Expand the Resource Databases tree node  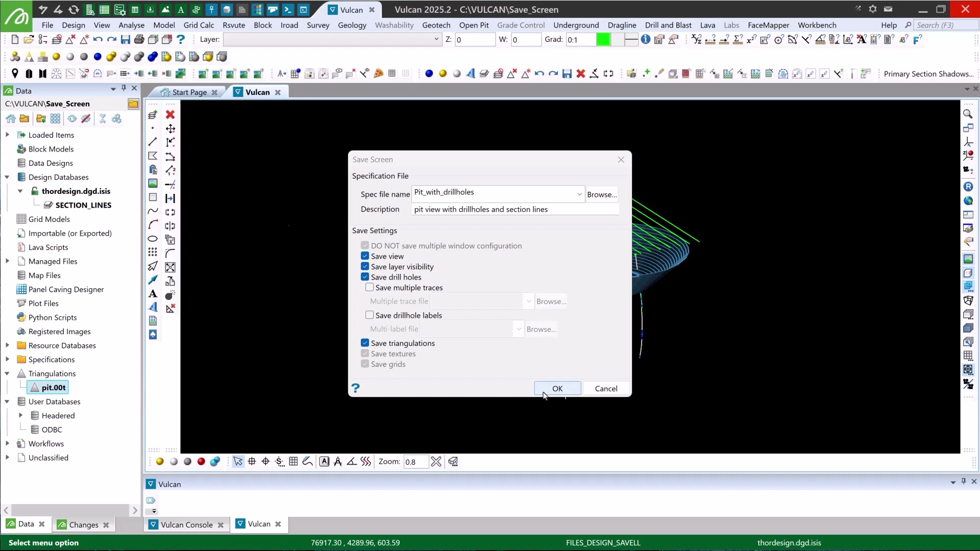coord(7,345)
